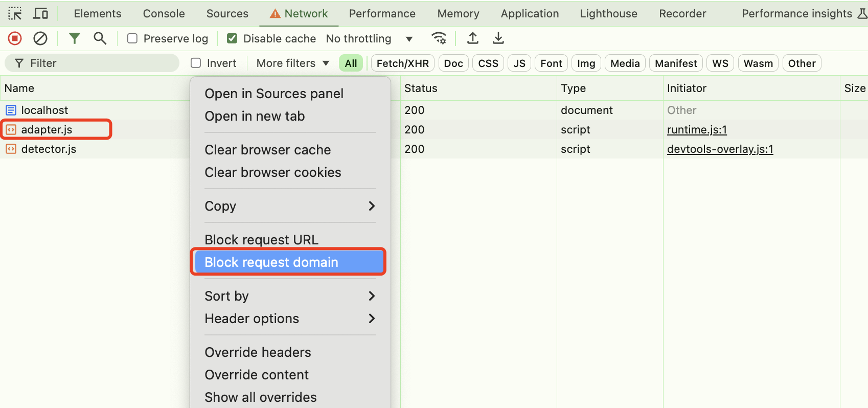Sort by the Type column header

(610, 88)
